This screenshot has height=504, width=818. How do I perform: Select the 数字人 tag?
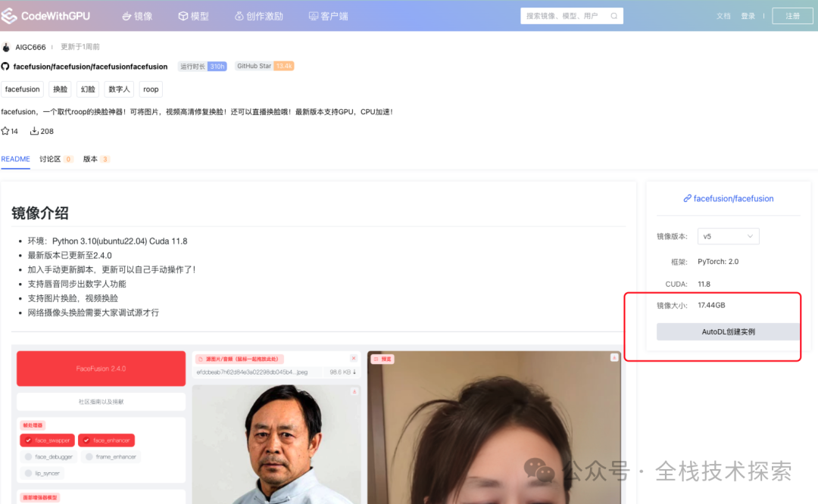click(x=119, y=89)
